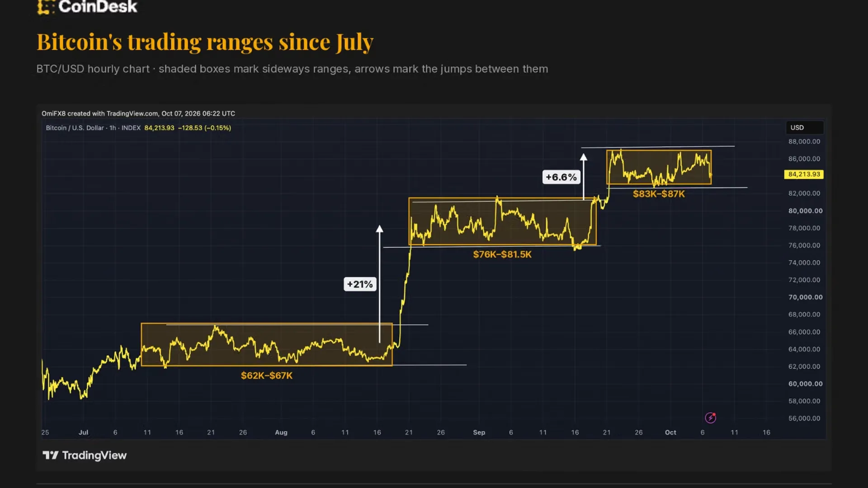Screen dimensions: 868x488
Task: Select the $83K–$87K range label
Action: [659, 194]
